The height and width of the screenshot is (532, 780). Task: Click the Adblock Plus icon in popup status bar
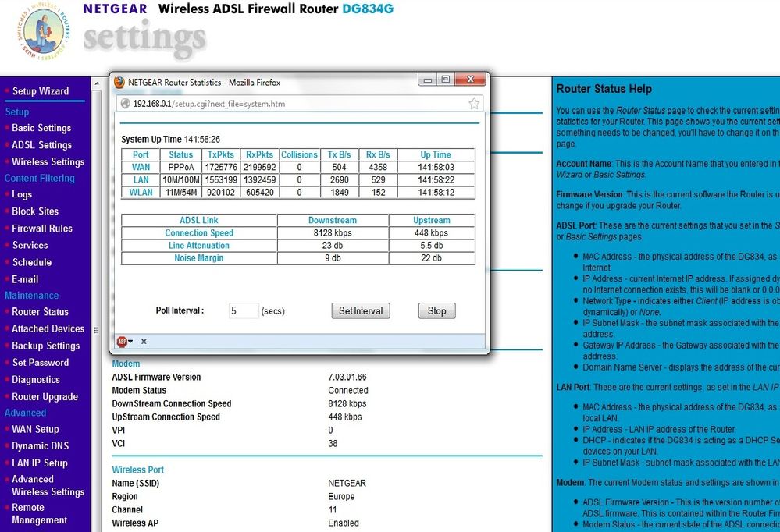pos(122,342)
